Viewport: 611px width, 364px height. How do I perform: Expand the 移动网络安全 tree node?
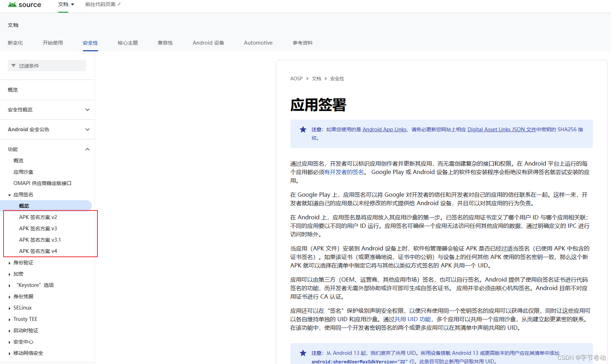click(10, 353)
